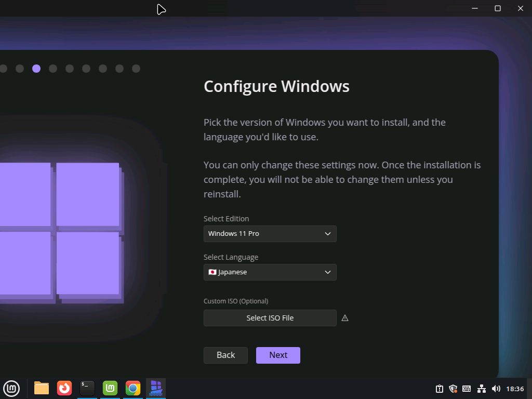Image resolution: width=532 pixels, height=399 pixels.
Task: Open the network connection tray icon
Action: pos(482,389)
